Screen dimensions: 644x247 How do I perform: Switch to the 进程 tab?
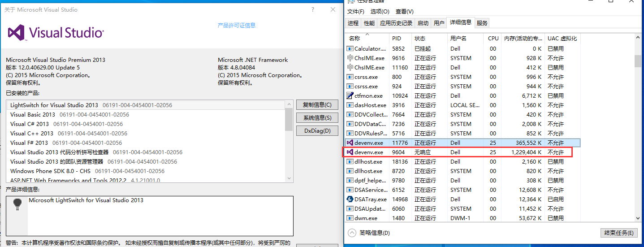353,23
